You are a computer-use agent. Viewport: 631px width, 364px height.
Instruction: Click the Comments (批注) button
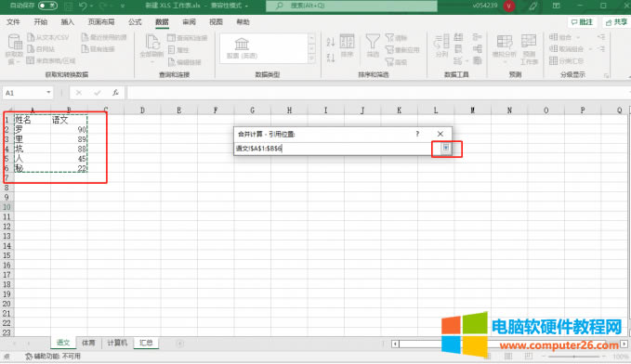click(582, 22)
